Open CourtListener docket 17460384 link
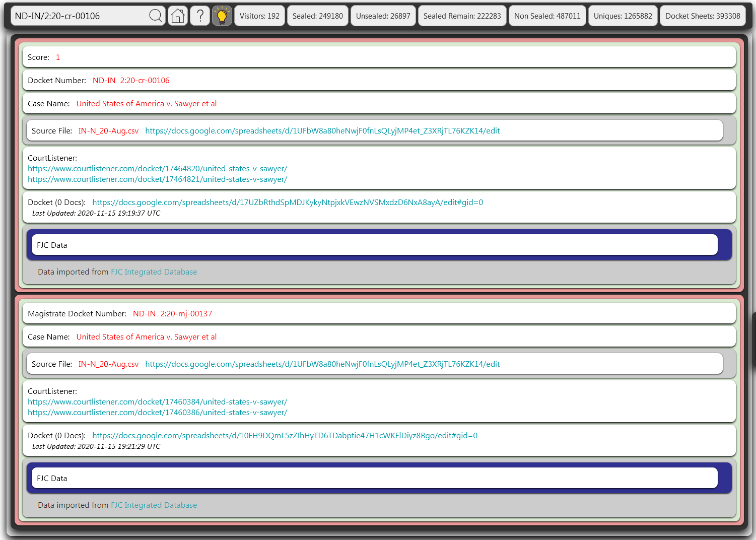 pos(157,402)
